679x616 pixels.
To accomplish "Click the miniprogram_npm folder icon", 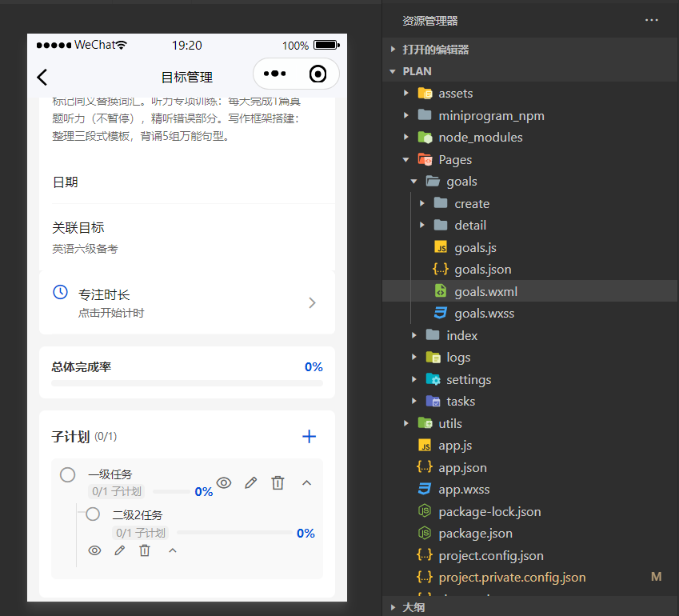I will (425, 115).
